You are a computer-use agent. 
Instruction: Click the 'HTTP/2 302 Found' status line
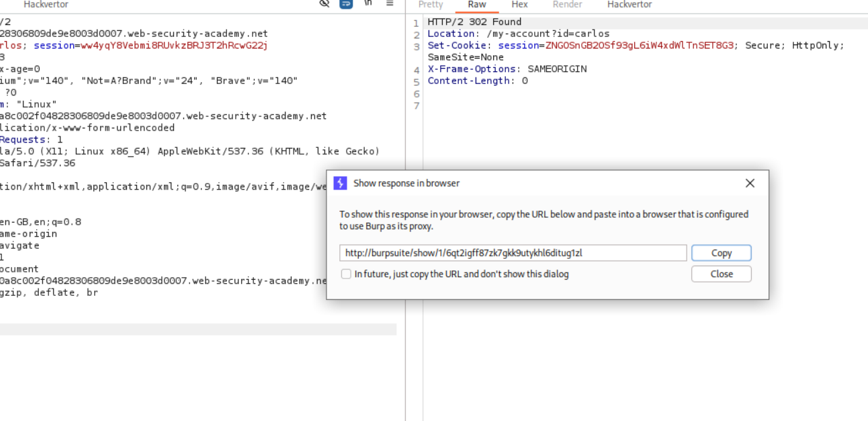(x=474, y=22)
